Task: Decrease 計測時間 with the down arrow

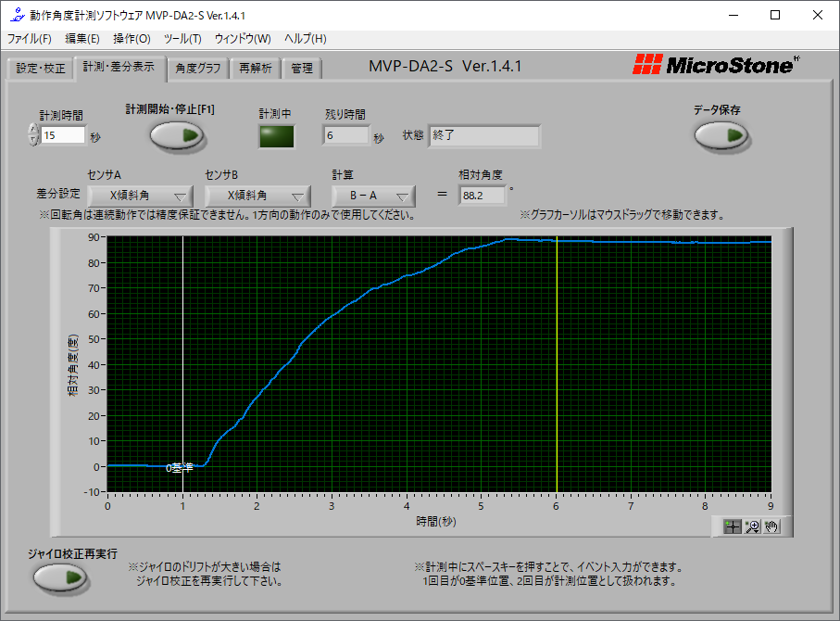Action: coord(33,140)
